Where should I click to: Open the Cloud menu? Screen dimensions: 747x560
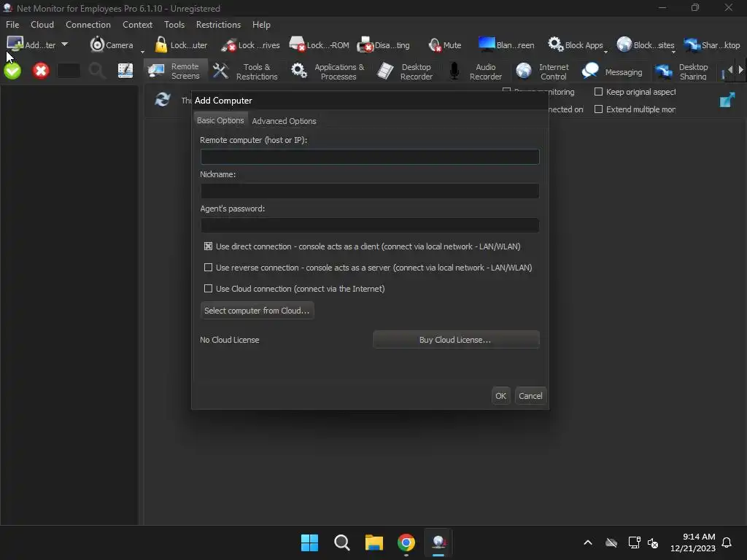pyautogui.click(x=42, y=24)
